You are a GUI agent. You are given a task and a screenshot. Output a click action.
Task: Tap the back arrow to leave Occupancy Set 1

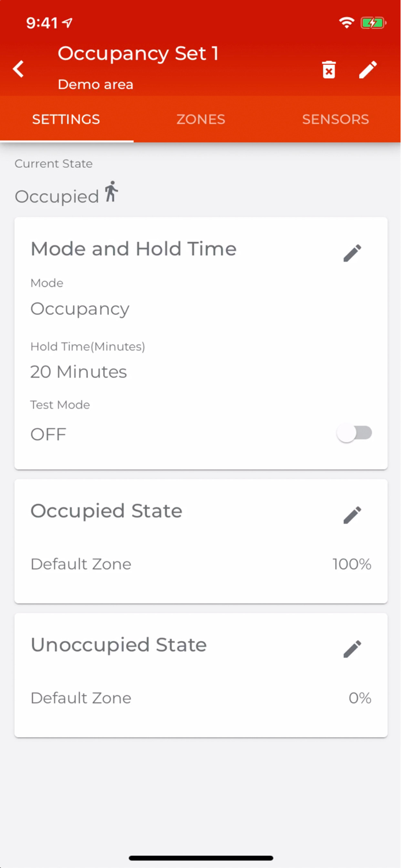point(18,69)
